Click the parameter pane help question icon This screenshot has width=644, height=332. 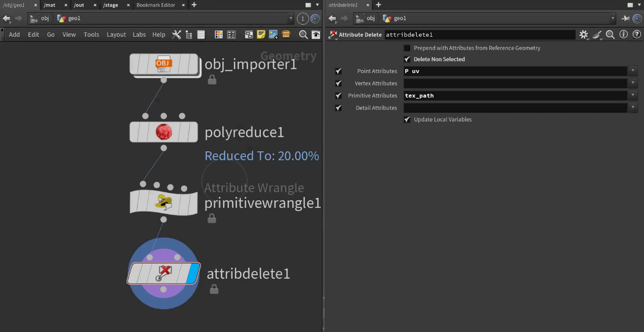[x=637, y=35]
